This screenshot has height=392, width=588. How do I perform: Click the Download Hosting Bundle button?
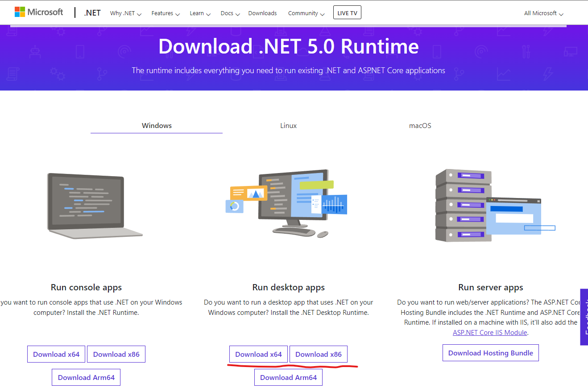click(x=491, y=353)
